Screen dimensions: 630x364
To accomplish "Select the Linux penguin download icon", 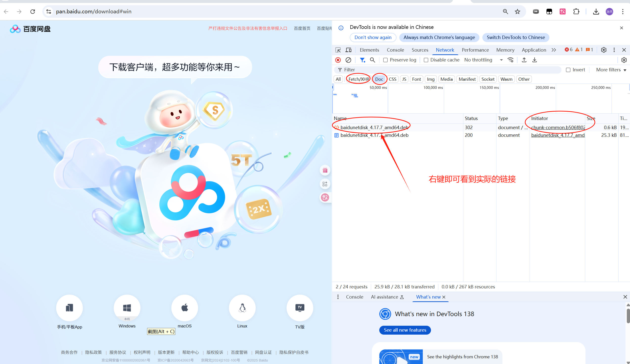I will [242, 308].
